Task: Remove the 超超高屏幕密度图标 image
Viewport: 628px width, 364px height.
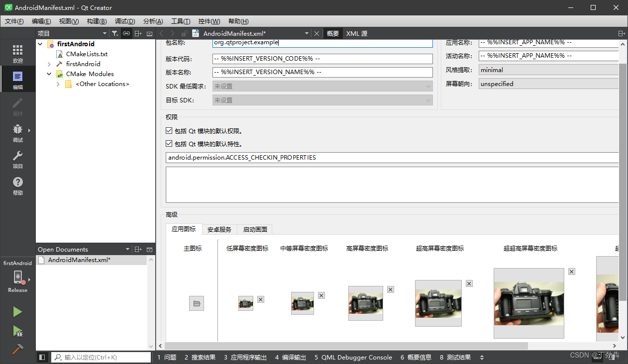Action: point(572,272)
